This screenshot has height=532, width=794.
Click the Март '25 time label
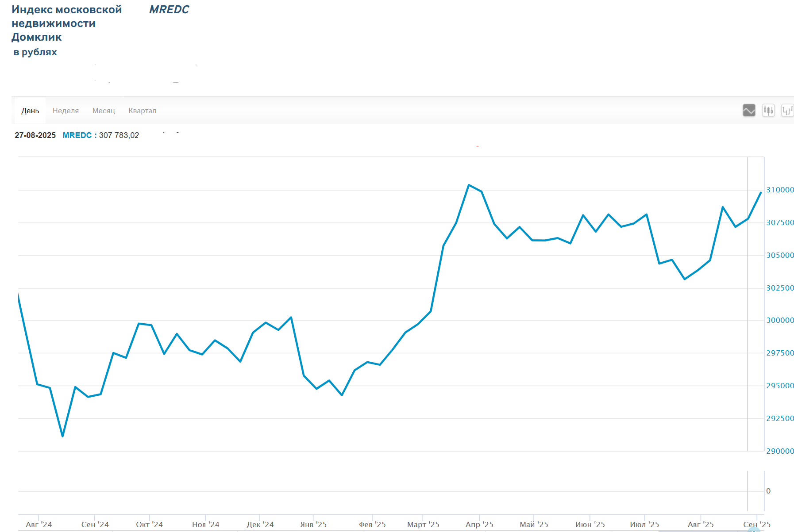tap(423, 524)
